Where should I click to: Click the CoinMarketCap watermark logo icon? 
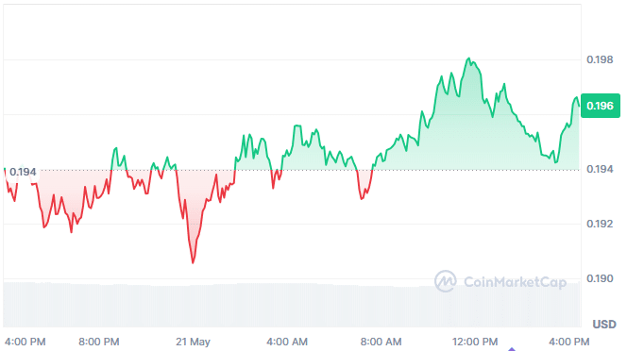(445, 281)
